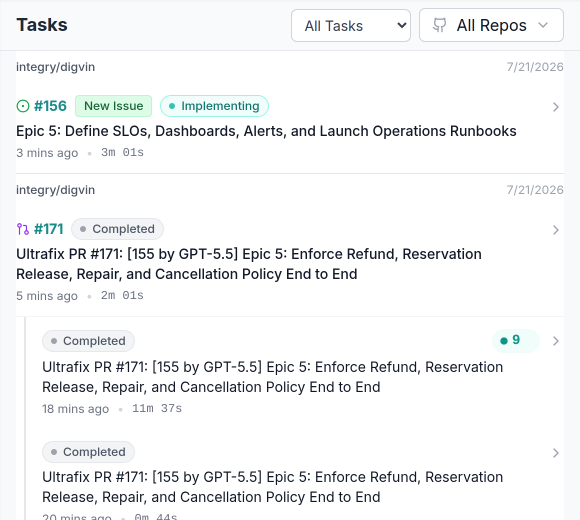Click the 3m 01s duration text
Viewport: 580px width, 520px height.
(122, 153)
